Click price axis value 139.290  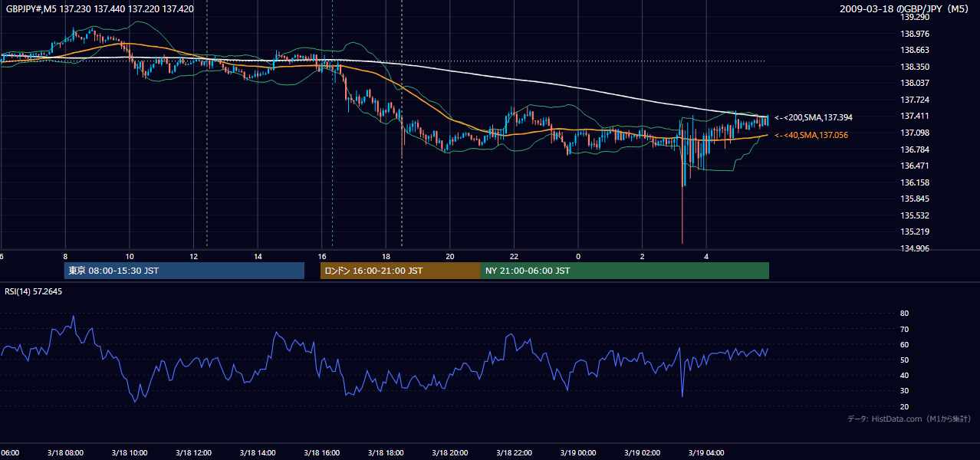click(x=916, y=17)
